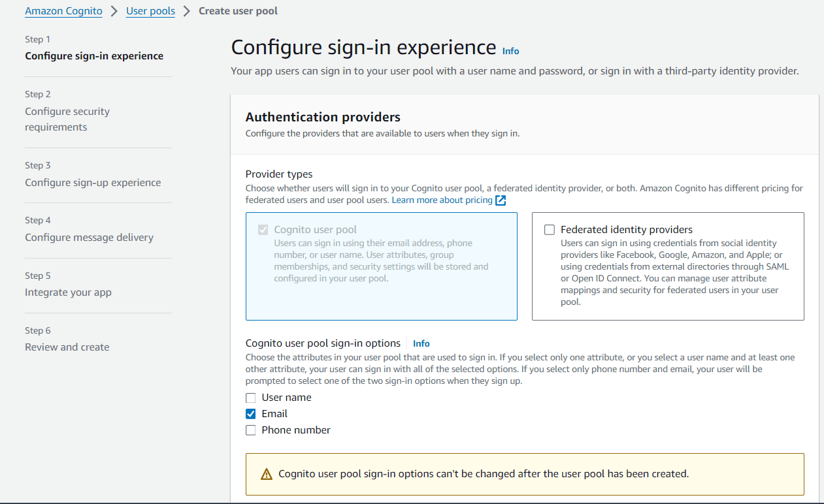Click the chevron after Amazon Cognito breadcrumb
Image resolution: width=824 pixels, height=504 pixels.
114,11
